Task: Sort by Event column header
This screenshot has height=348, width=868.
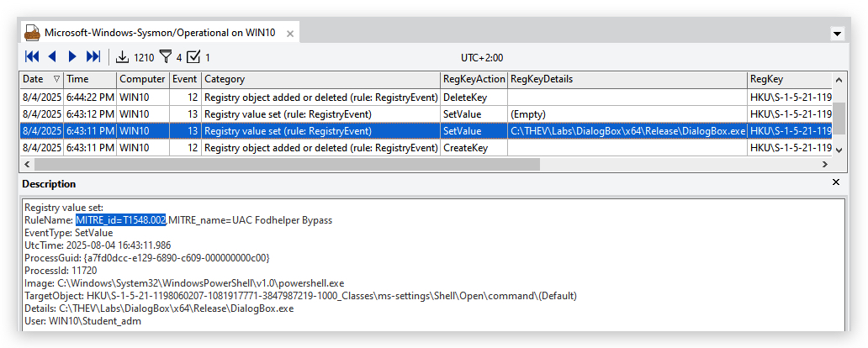Action: [x=185, y=79]
